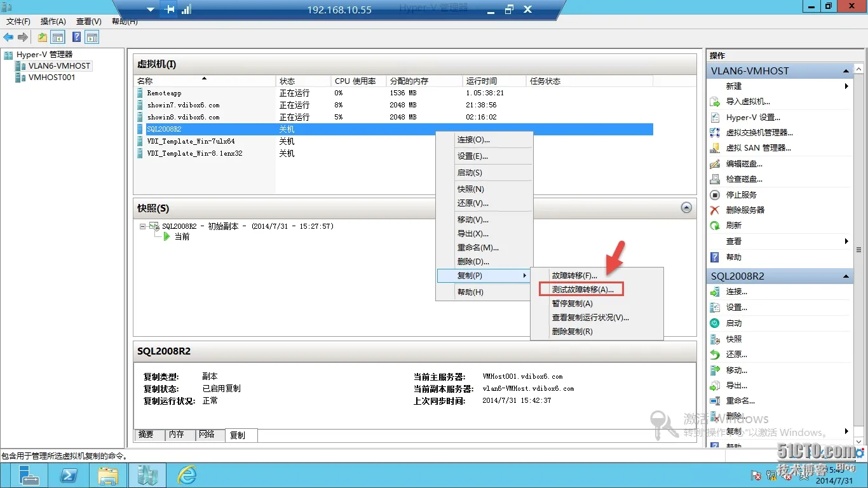868x488 pixels.
Task: Click the 检查磁盘 icon in Actions pane
Action: coord(715,179)
